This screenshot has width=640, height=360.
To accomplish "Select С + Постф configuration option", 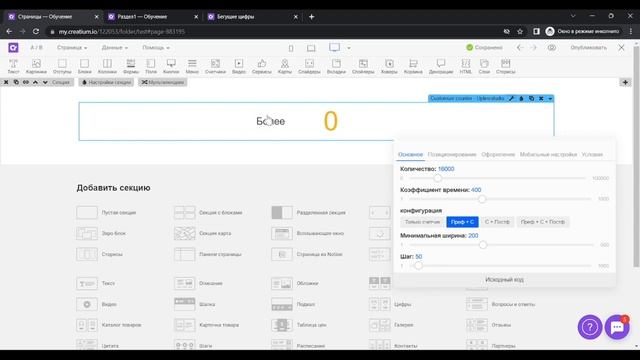I will click(x=497, y=222).
